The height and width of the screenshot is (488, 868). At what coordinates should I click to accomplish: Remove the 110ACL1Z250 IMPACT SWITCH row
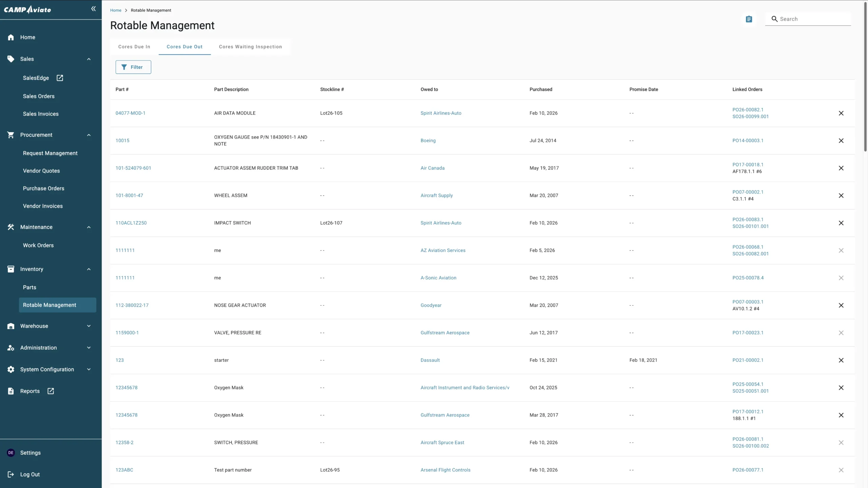(x=841, y=223)
